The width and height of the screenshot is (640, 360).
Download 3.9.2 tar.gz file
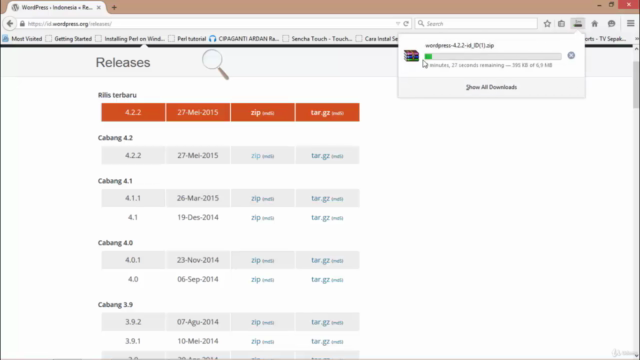tap(320, 322)
